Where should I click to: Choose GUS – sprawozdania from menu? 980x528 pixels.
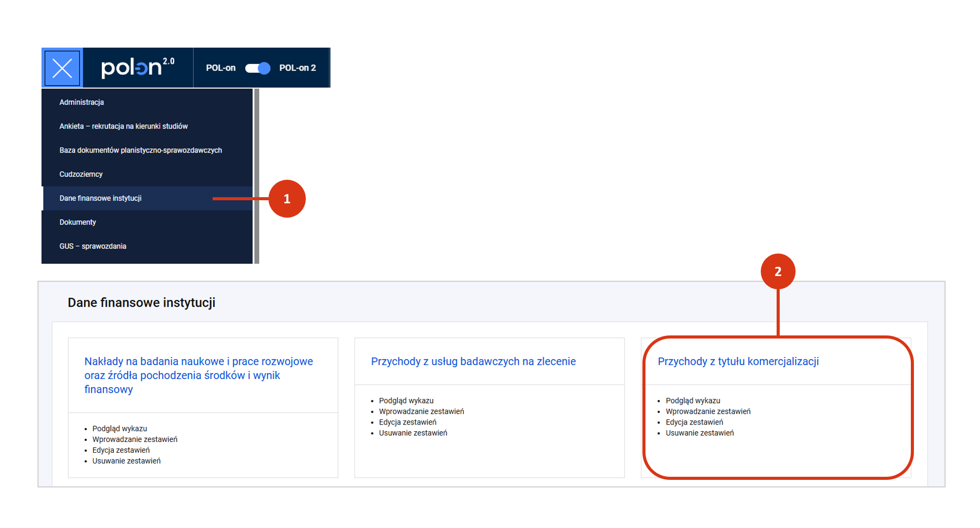point(93,246)
